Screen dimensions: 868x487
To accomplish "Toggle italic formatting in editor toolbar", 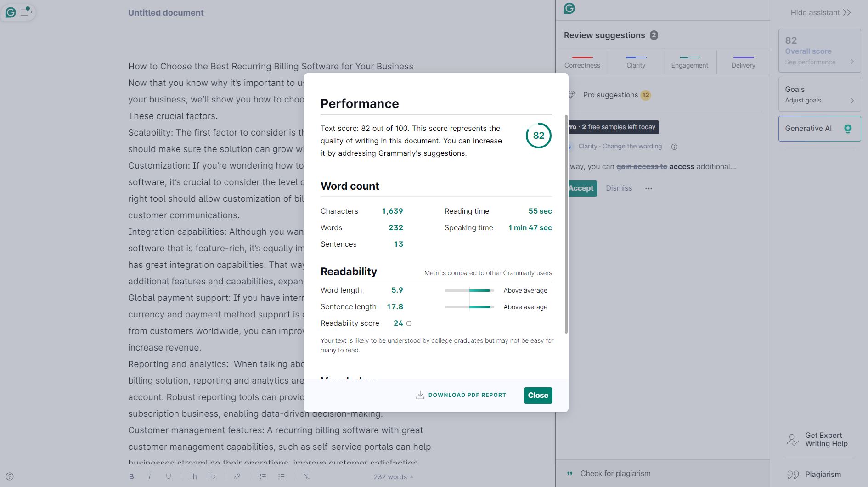I will (150, 476).
